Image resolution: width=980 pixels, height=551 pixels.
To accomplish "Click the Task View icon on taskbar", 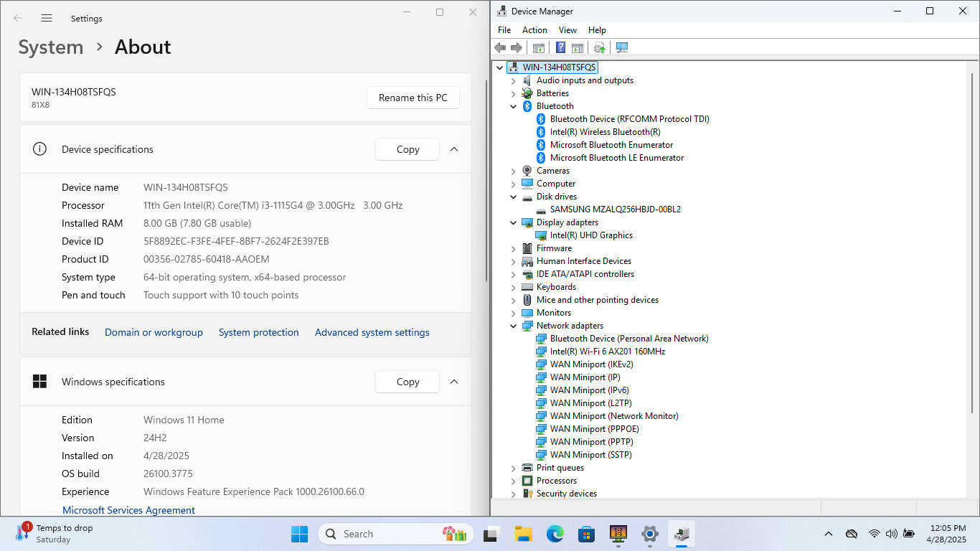I will click(x=491, y=534).
